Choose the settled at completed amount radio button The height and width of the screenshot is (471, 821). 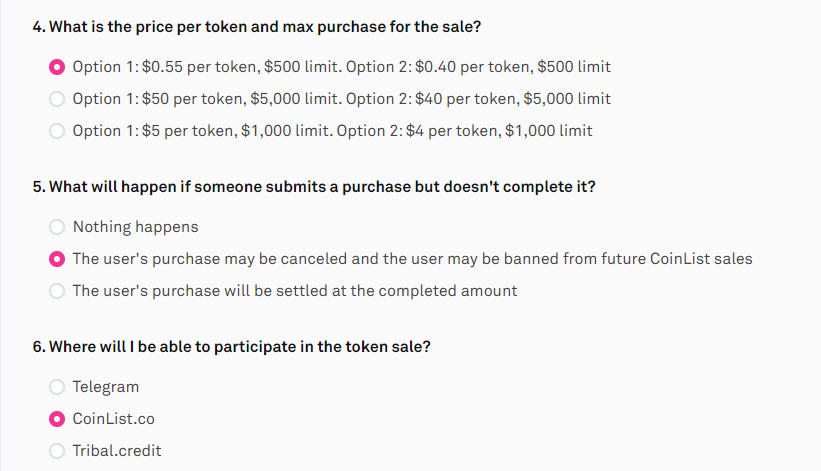pyautogui.click(x=57, y=291)
